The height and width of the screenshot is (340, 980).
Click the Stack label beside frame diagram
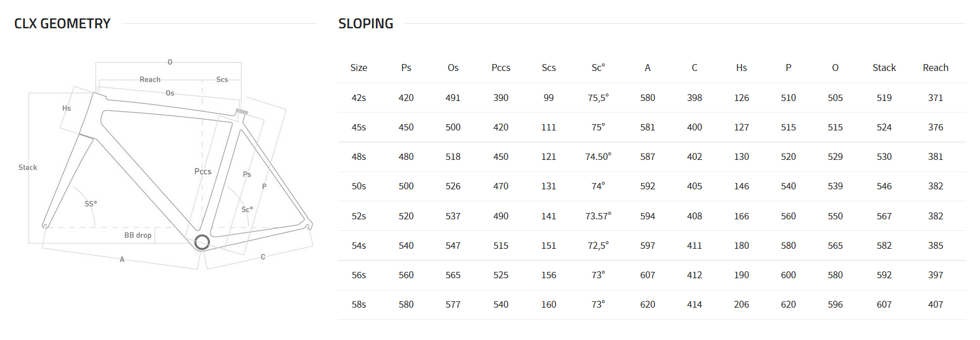point(28,167)
